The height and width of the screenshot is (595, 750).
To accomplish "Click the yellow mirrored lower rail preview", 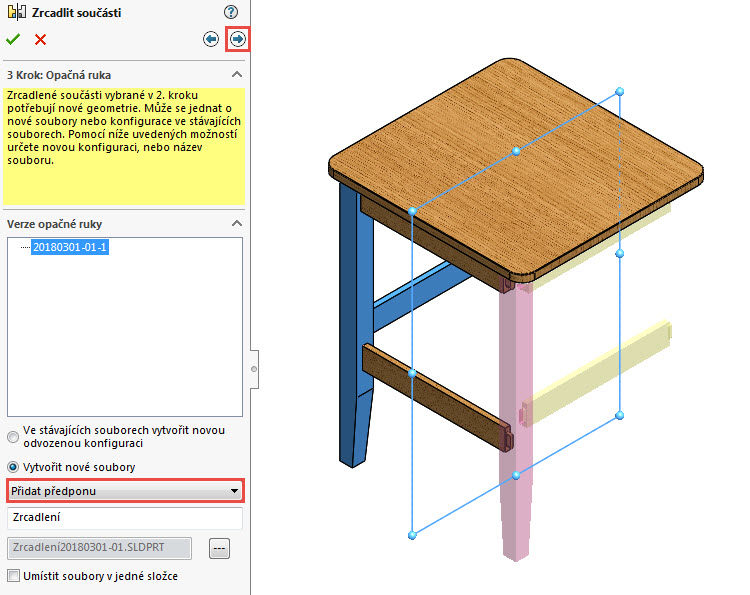I will pos(598,373).
